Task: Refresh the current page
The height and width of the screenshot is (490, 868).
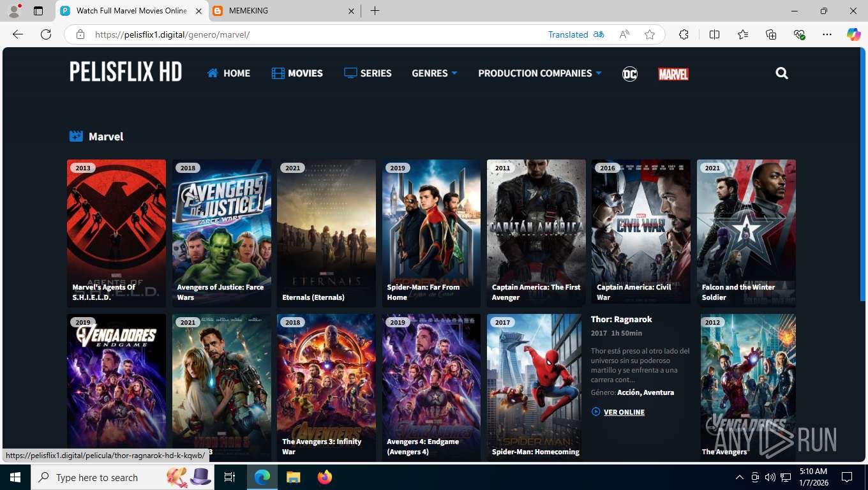Action: (46, 34)
